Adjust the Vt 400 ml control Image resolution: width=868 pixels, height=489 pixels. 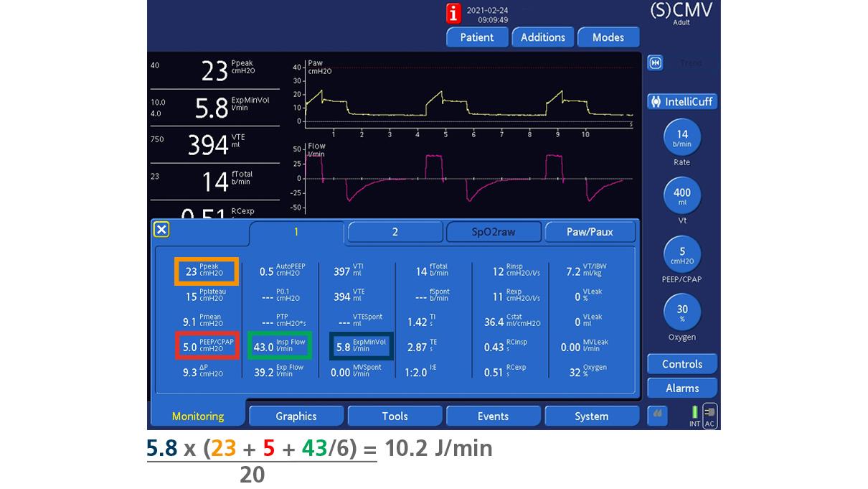pos(681,196)
